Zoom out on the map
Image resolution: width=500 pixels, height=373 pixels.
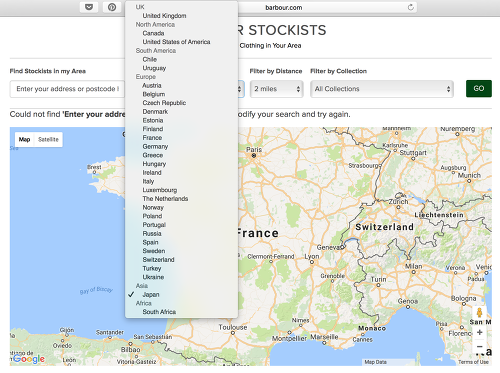479,347
